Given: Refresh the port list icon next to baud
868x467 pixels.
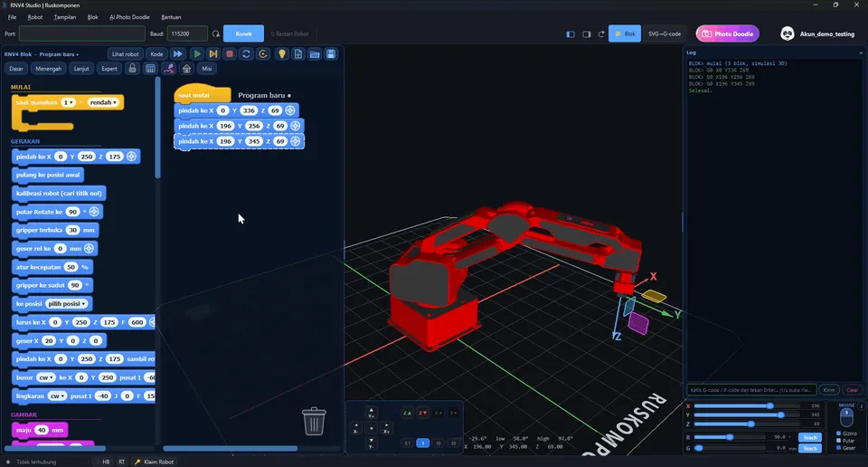Looking at the screenshot, I should [216, 33].
